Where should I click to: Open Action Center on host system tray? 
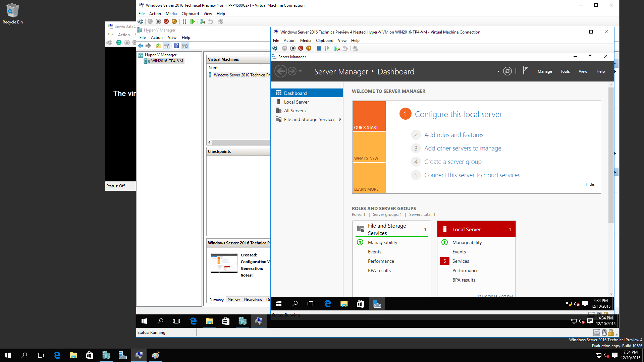[x=615, y=355]
